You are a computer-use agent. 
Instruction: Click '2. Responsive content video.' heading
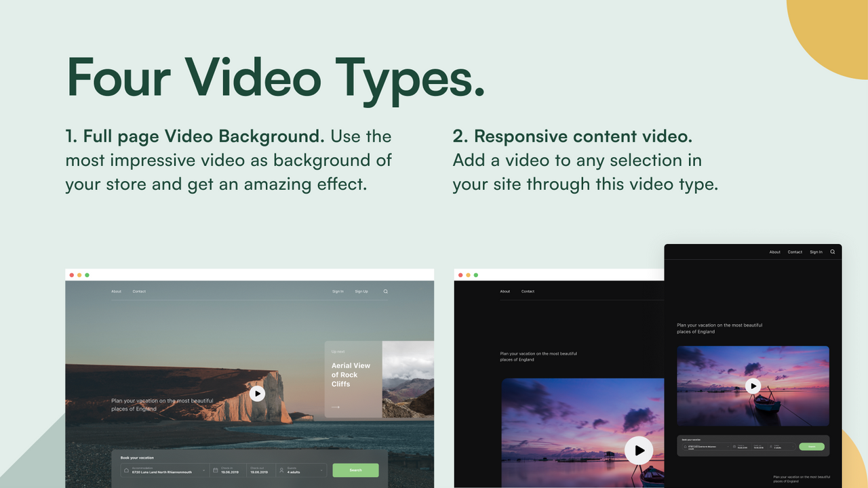tap(572, 136)
